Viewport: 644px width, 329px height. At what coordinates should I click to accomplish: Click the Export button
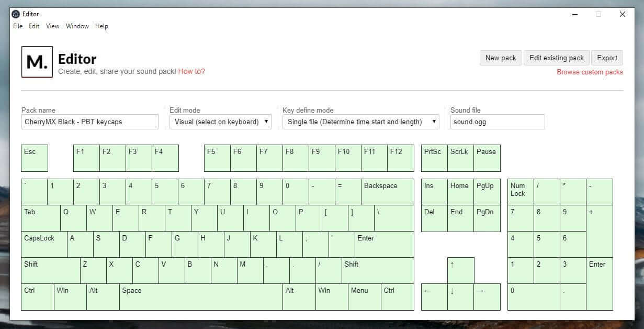pos(607,58)
